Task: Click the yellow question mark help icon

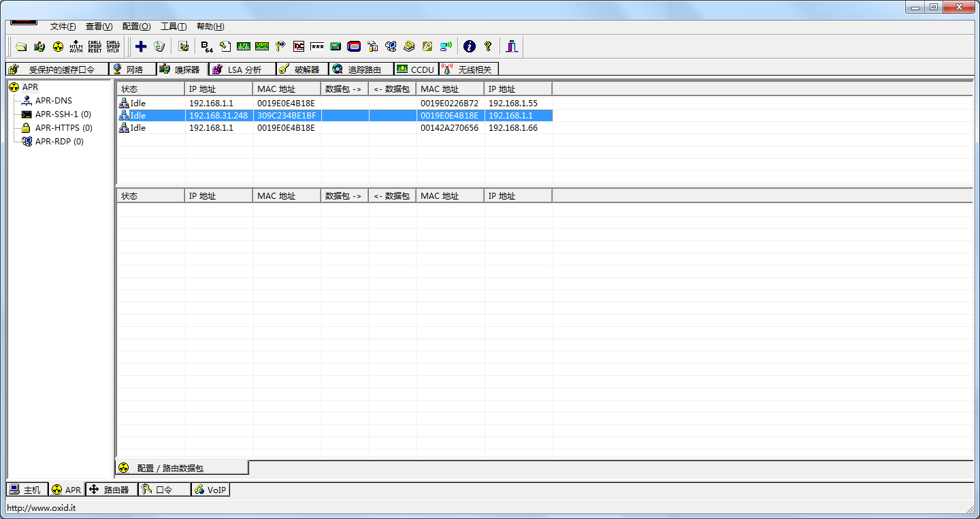Action: pos(488,46)
